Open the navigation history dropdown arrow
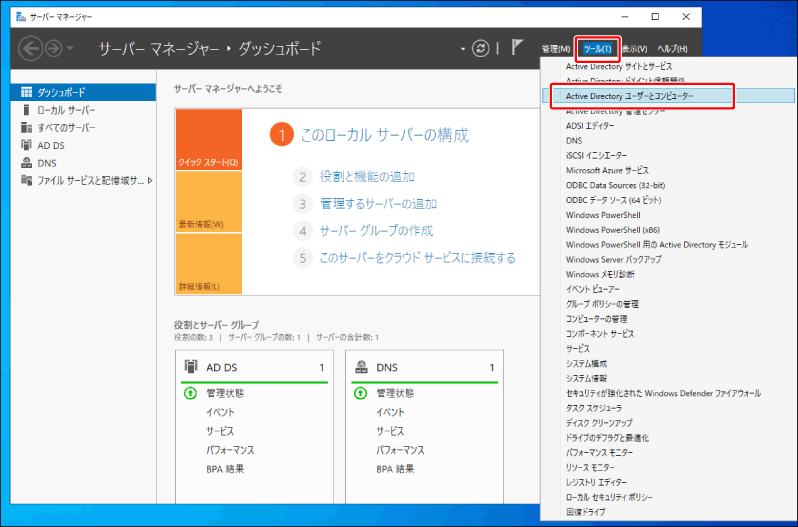 tap(70, 48)
